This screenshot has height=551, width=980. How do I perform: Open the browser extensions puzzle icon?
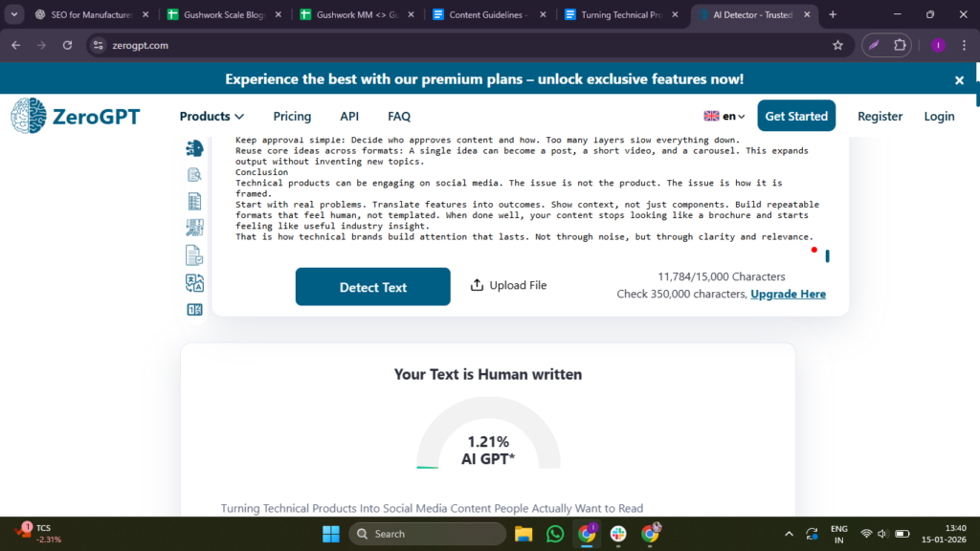click(x=900, y=45)
